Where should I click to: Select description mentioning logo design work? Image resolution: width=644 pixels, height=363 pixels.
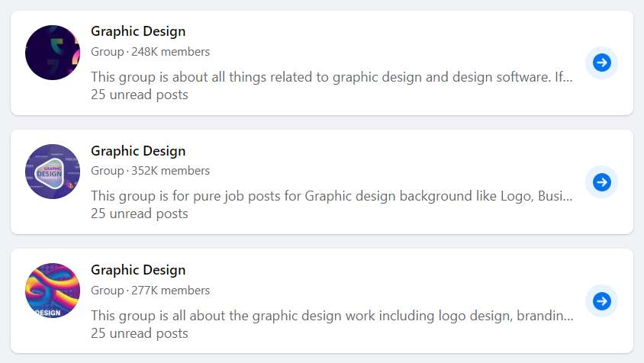click(332, 316)
